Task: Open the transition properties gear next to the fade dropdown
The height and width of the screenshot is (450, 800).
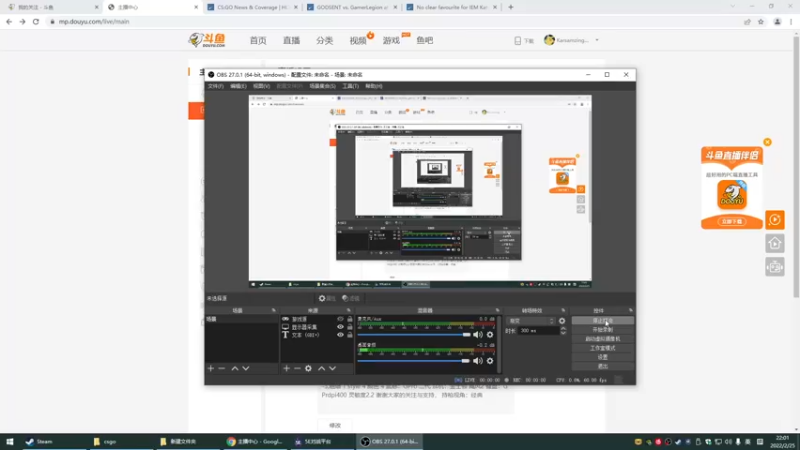Action: point(562,321)
